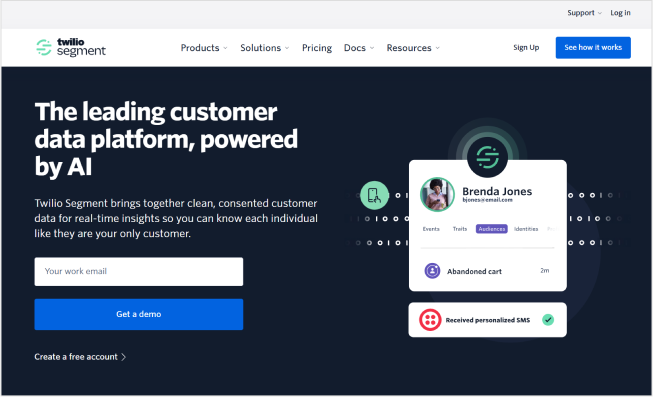The height and width of the screenshot is (397, 653).
Task: Go to the Pricing page
Action: pos(317,48)
